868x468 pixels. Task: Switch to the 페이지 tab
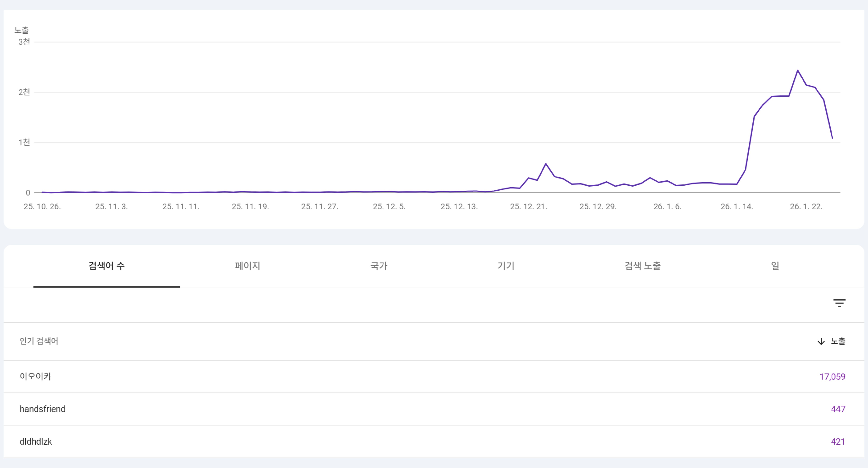click(247, 266)
